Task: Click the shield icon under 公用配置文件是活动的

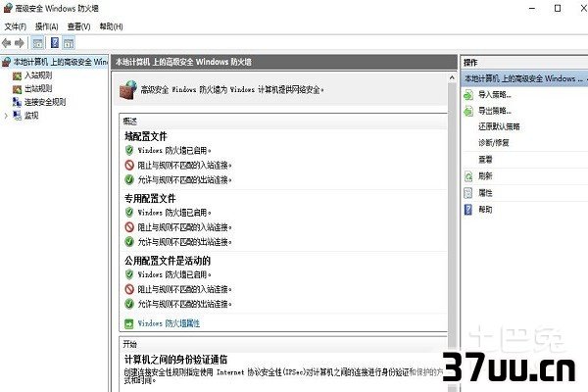Action: [x=129, y=274]
